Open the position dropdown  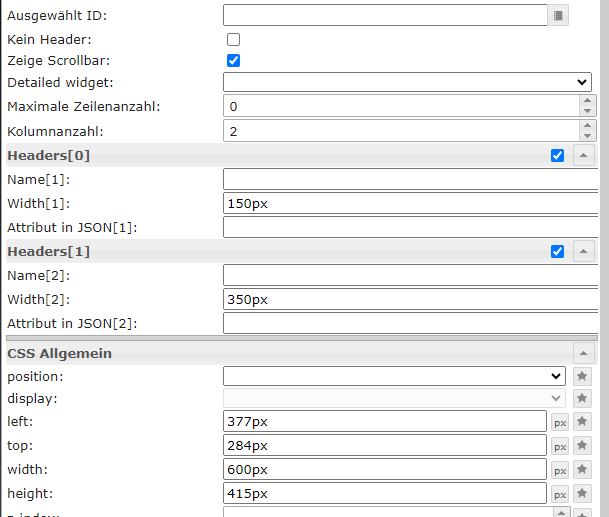(395, 376)
